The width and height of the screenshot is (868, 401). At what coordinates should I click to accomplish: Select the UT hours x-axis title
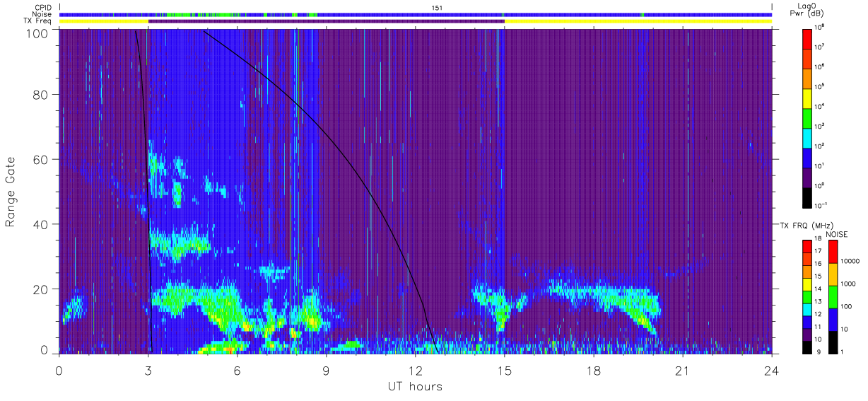point(415,386)
